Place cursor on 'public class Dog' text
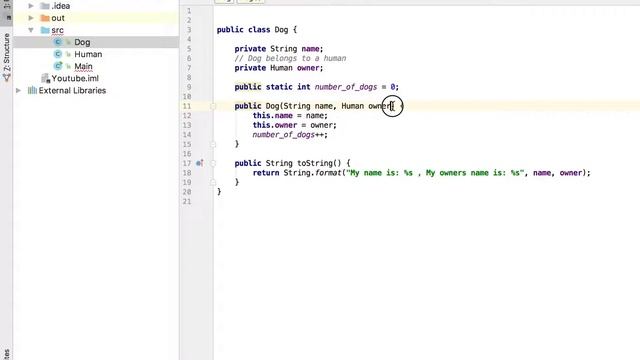The image size is (640, 360). (x=252, y=30)
